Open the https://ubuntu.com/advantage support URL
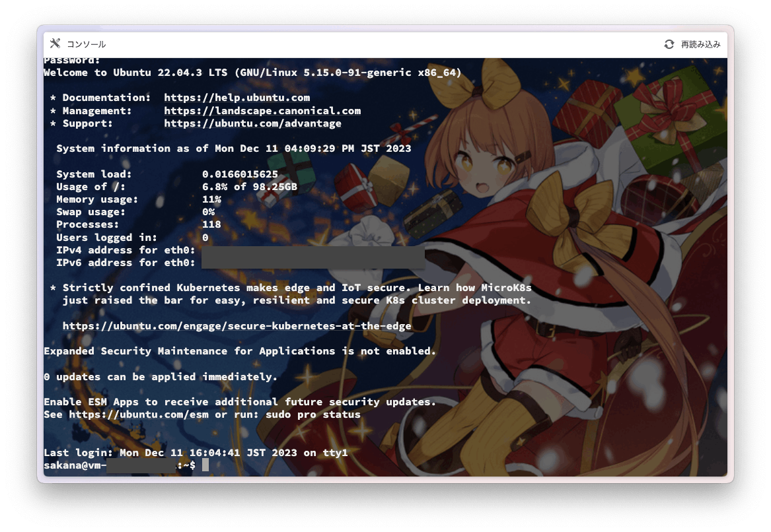The height and width of the screenshot is (532, 771). pos(252,123)
